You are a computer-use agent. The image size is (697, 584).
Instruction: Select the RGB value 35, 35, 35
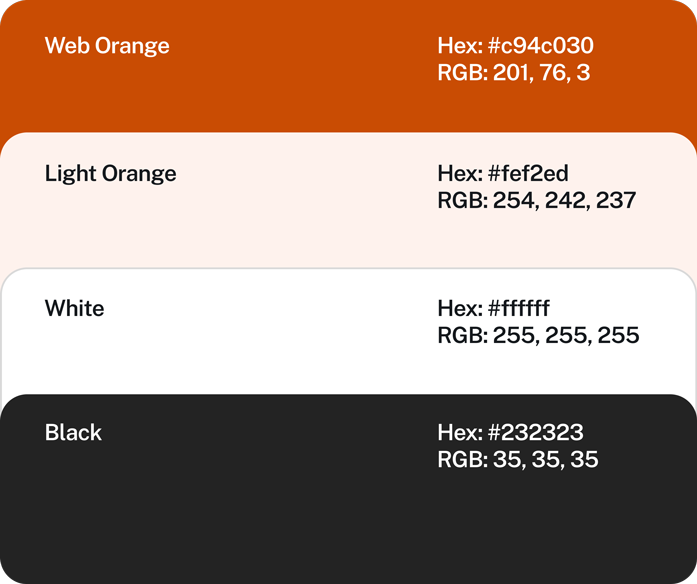pos(546,460)
